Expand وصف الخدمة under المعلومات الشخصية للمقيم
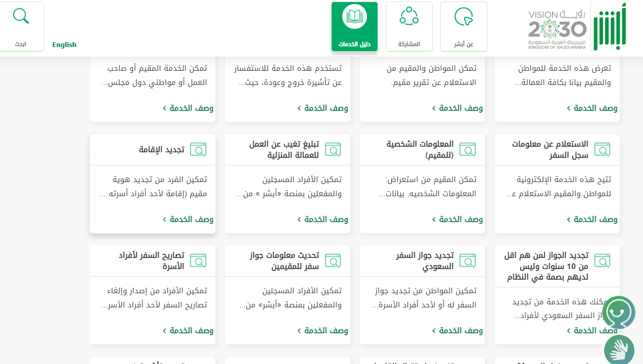Viewport: 643px width, 364px height. pos(457,219)
